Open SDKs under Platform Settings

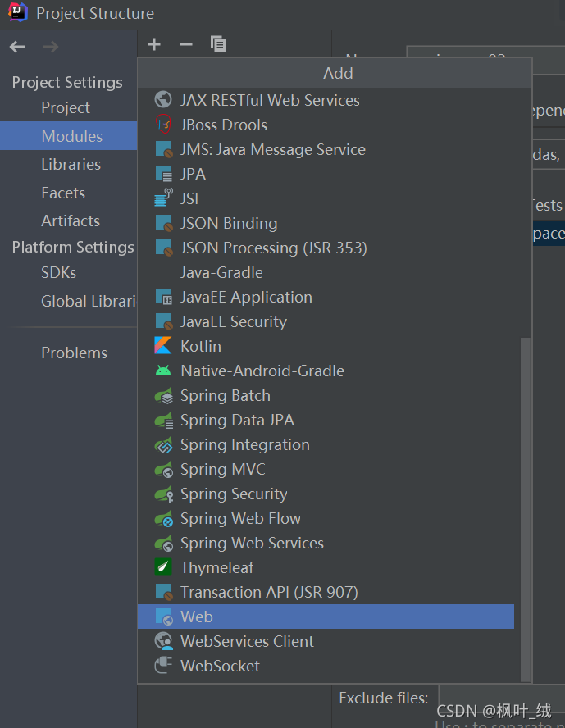point(68,272)
